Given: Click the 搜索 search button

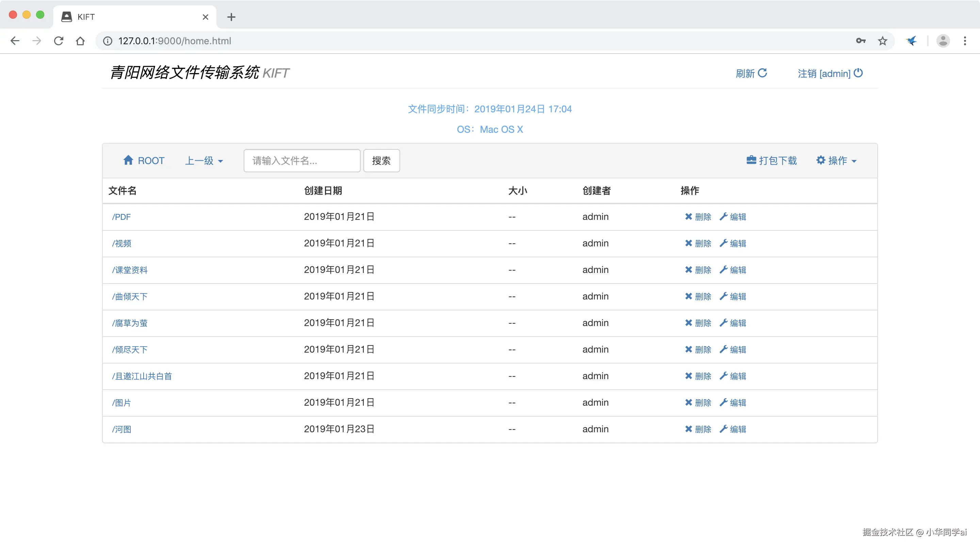Looking at the screenshot, I should (x=381, y=161).
